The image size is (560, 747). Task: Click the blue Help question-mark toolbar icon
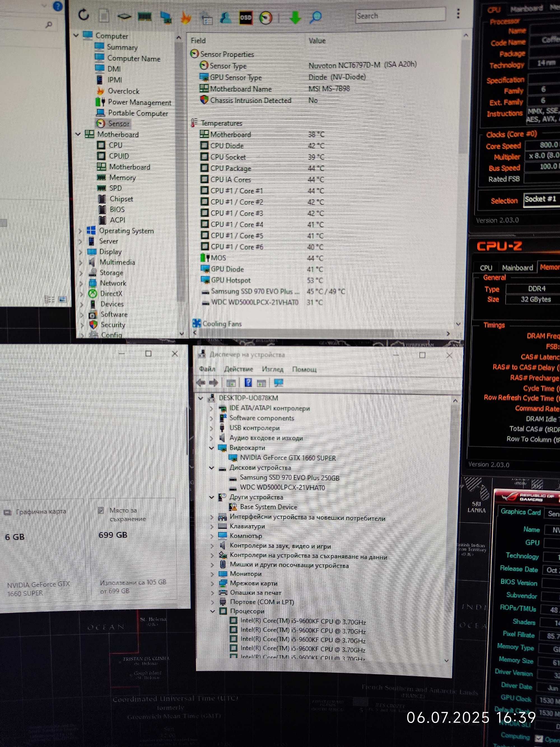point(248,382)
